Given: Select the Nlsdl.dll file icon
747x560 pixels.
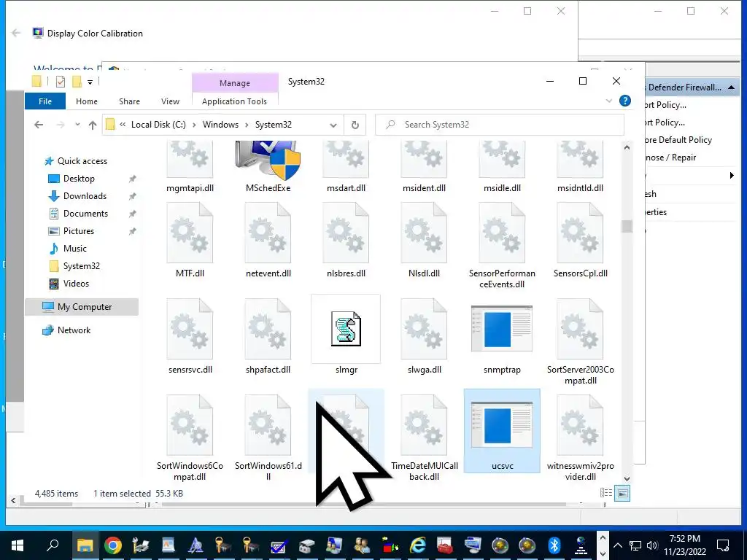Looking at the screenshot, I should pos(424,233).
